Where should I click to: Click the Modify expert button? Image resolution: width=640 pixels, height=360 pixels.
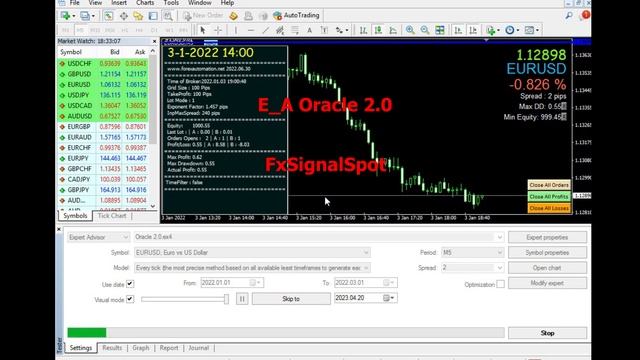point(547,283)
